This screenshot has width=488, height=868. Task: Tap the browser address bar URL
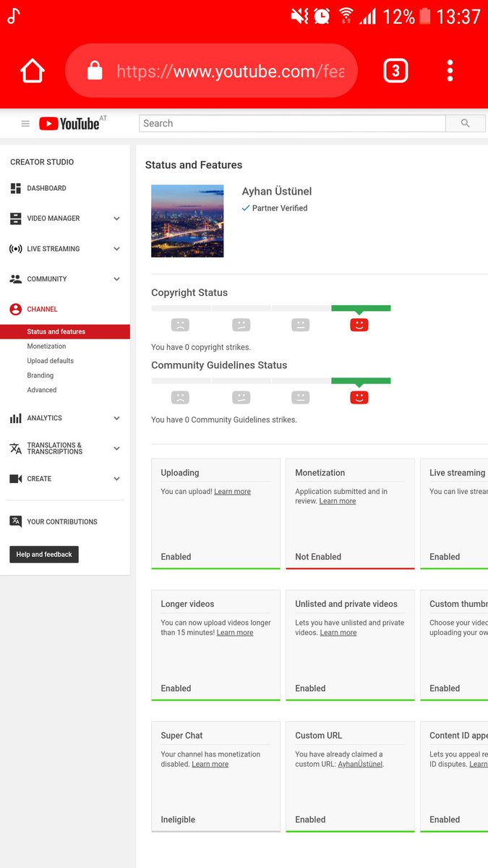230,71
